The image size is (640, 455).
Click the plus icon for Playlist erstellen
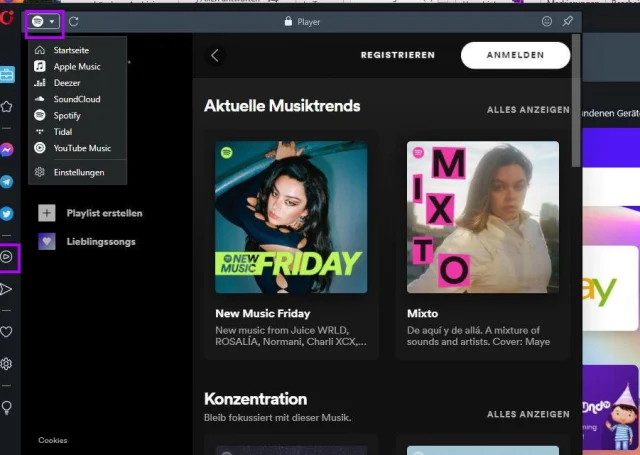[47, 213]
